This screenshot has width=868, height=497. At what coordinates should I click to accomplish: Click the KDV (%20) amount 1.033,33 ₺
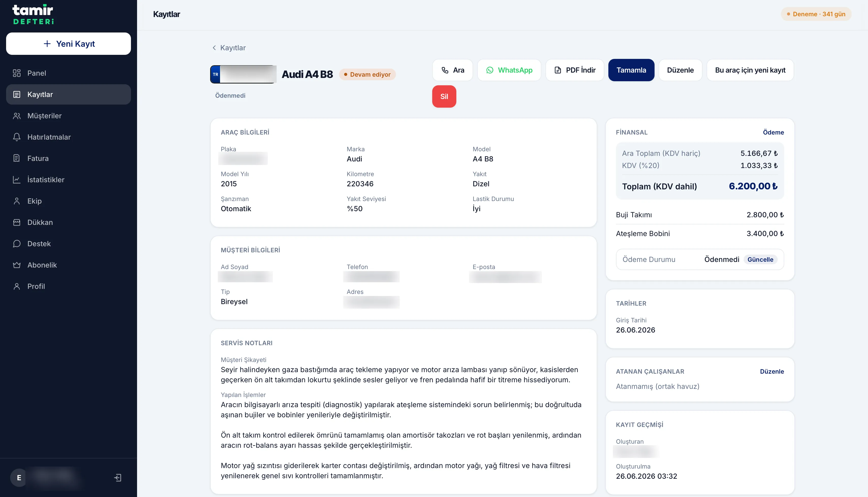759,165
